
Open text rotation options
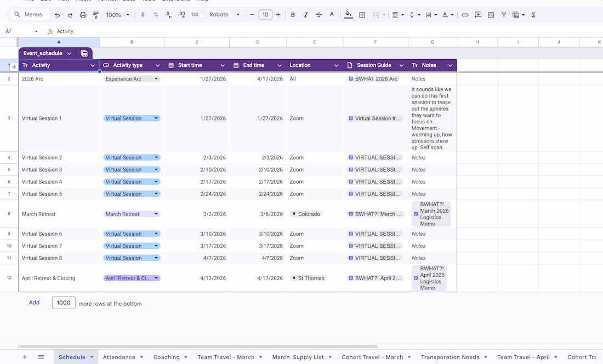(x=447, y=15)
